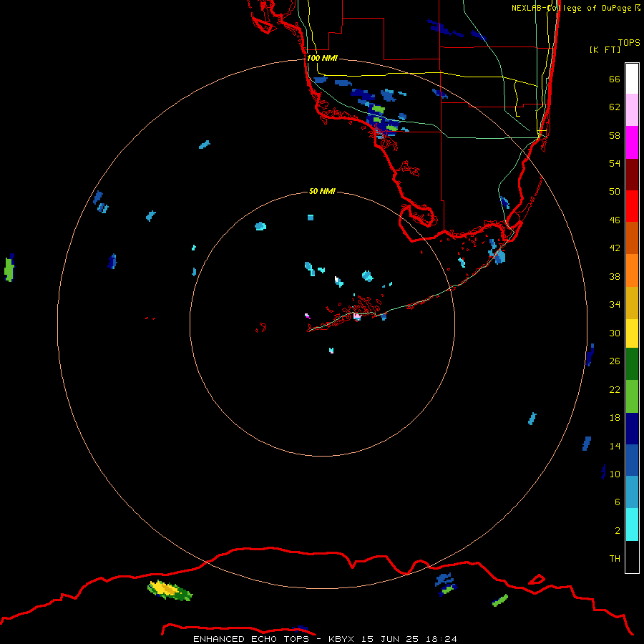Choose the navy blue legend band
Viewport: 644px width, 644px height.
point(632,429)
